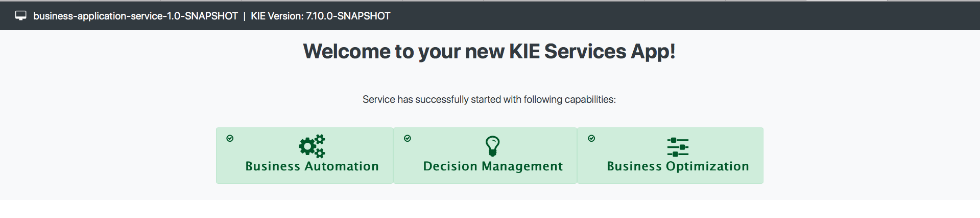This screenshot has height=218, width=980.
Task: Click the Business Optimization sliders icon
Action: (678, 147)
